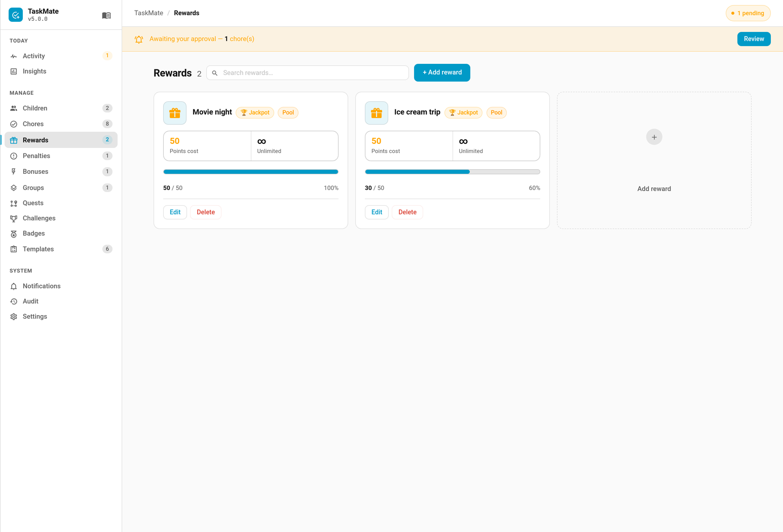Click the Ice cream trip progress bar
This screenshot has height=532, width=783.
(x=453, y=172)
